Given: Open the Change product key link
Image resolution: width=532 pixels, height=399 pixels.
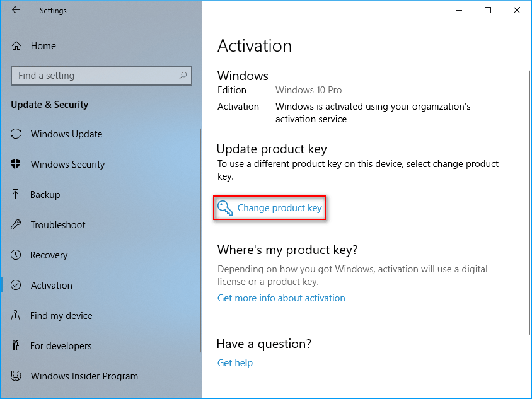Looking at the screenshot, I should coord(279,207).
